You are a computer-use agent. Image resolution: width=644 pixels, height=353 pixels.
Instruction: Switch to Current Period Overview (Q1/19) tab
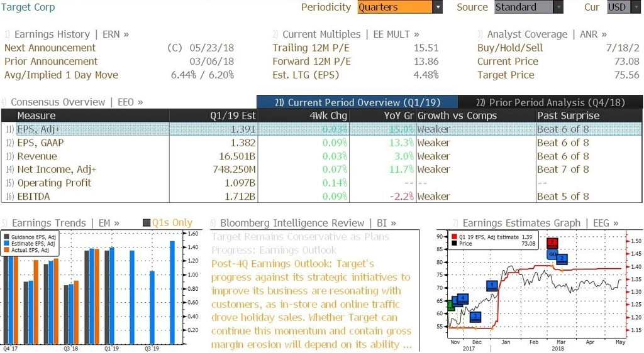click(x=357, y=102)
